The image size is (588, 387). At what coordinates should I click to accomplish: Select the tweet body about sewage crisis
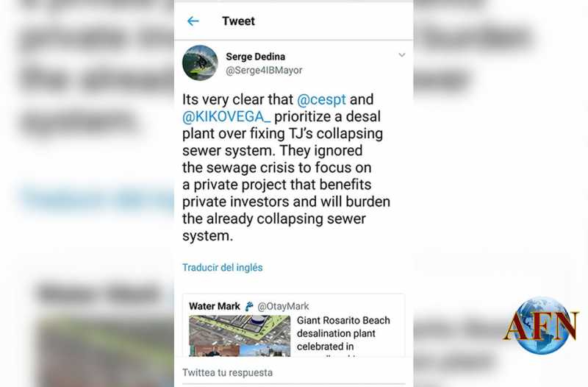[x=286, y=168]
